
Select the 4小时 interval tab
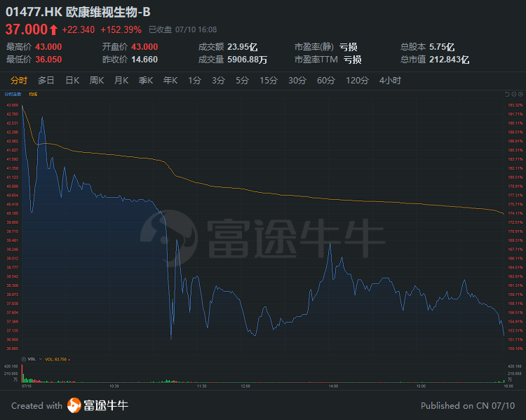point(390,81)
